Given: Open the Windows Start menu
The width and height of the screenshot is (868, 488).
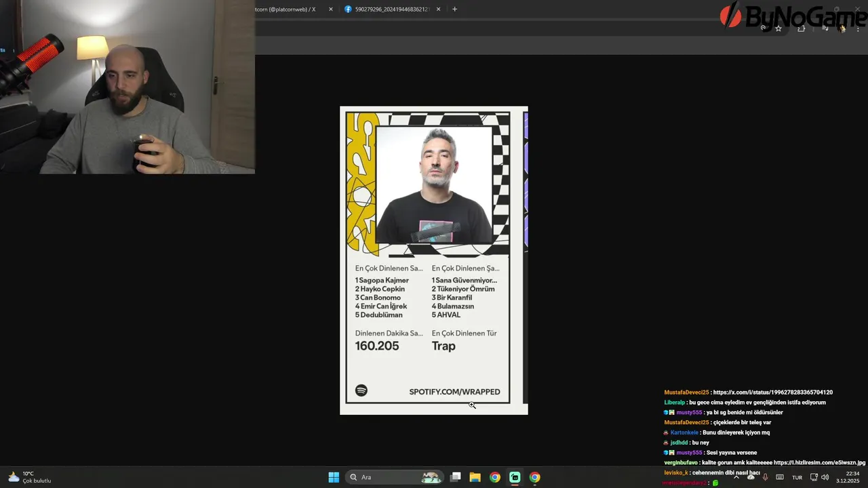Looking at the screenshot, I should point(334,477).
